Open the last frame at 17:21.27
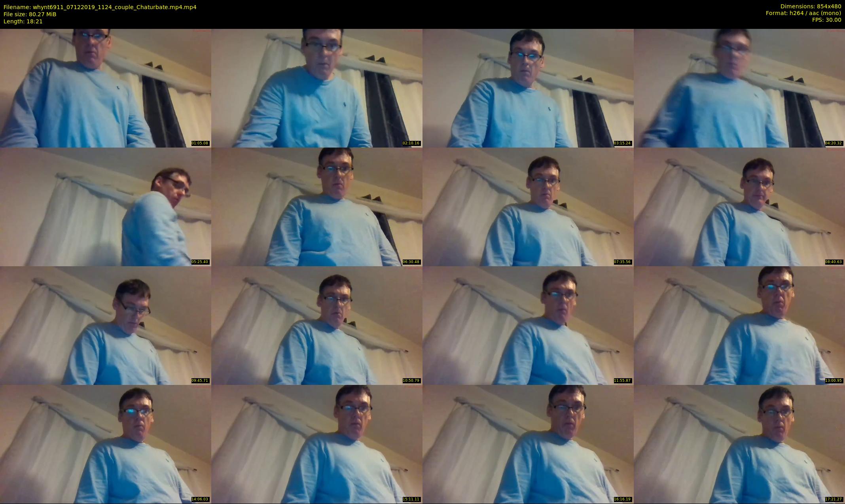845x504 pixels. pos(739,444)
